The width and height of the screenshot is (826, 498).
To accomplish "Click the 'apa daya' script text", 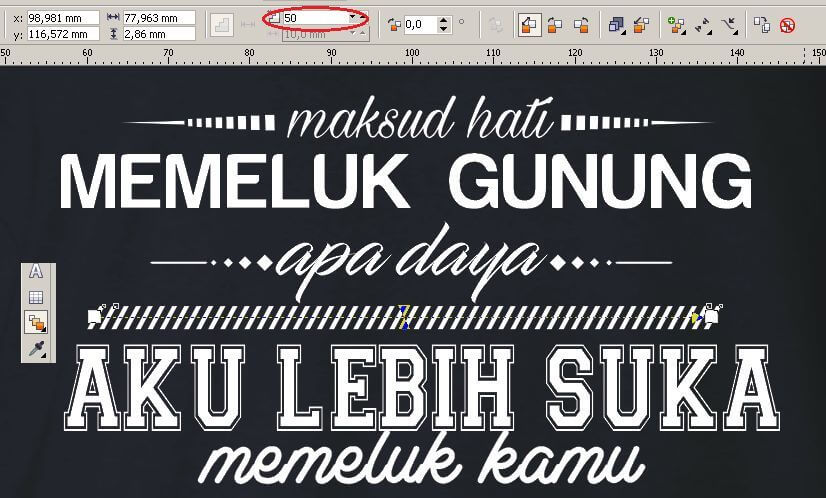I will [411, 262].
